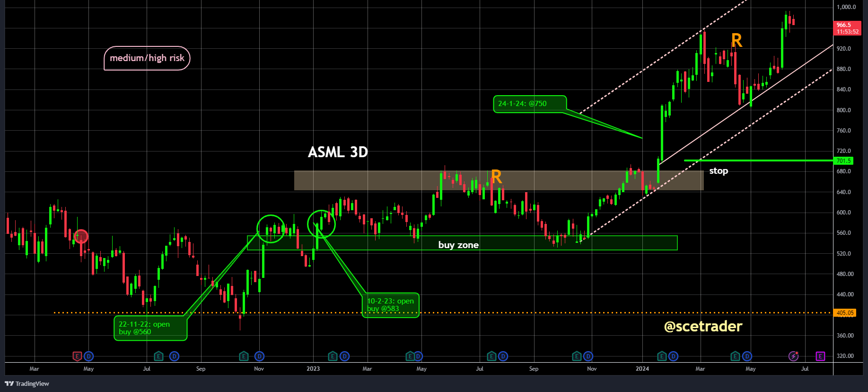Select the November 2022 dividend D icon
The height and width of the screenshot is (392, 868).
tap(259, 356)
